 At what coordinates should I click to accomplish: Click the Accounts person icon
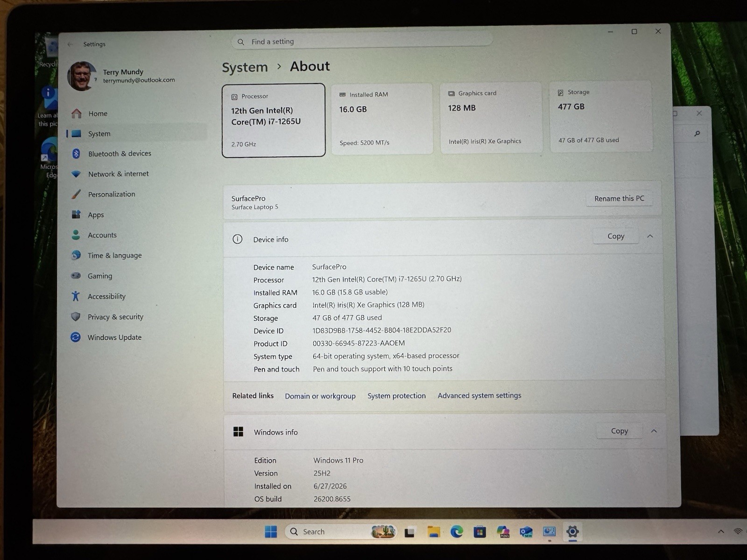pyautogui.click(x=76, y=235)
